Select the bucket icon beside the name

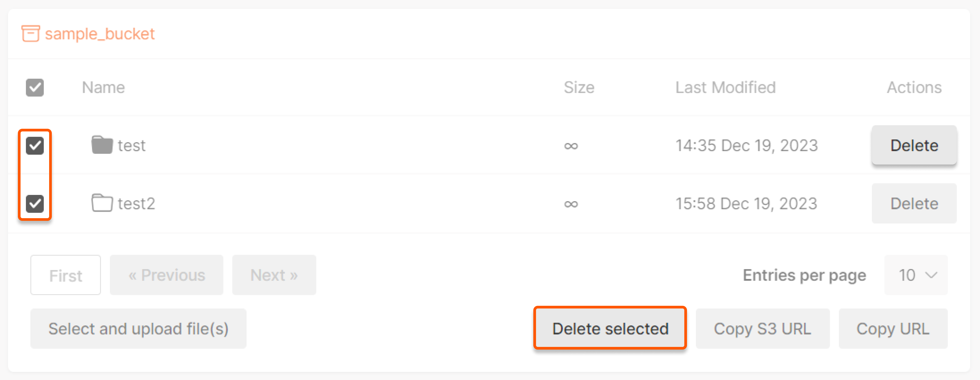pyautogui.click(x=30, y=34)
